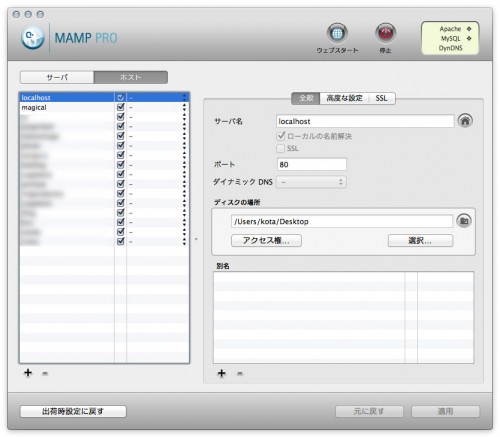
Task: Click the red stop servers icon
Action: click(385, 33)
